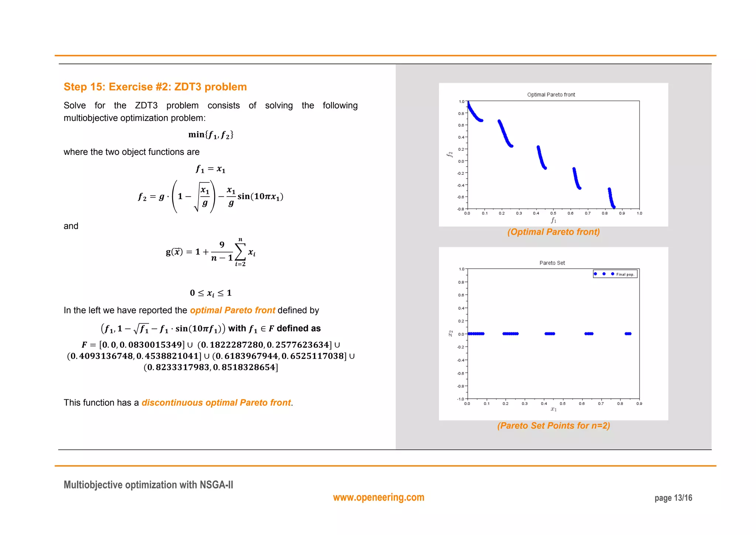Click the page 13/16 indicator

[673, 498]
